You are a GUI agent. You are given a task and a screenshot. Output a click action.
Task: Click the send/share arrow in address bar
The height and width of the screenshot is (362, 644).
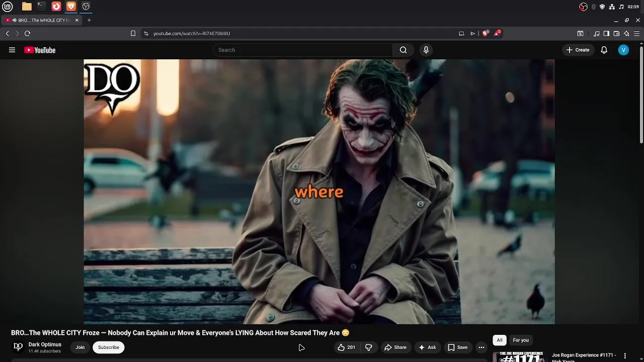pyautogui.click(x=472, y=34)
